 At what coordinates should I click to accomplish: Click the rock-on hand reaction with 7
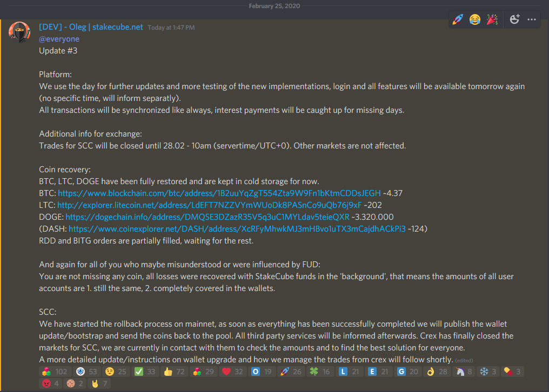click(99, 383)
